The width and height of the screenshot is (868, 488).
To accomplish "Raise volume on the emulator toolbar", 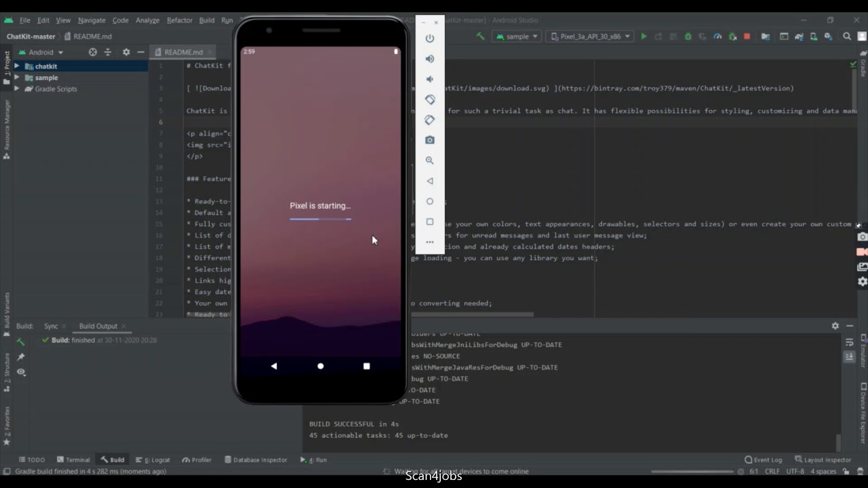I will click(x=429, y=59).
